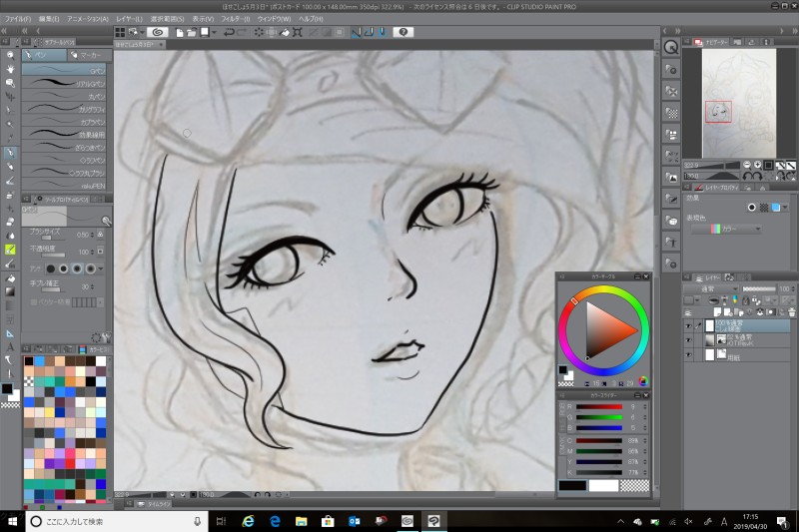
Task: Open the Quick Access Q icon
Action: pos(671,48)
